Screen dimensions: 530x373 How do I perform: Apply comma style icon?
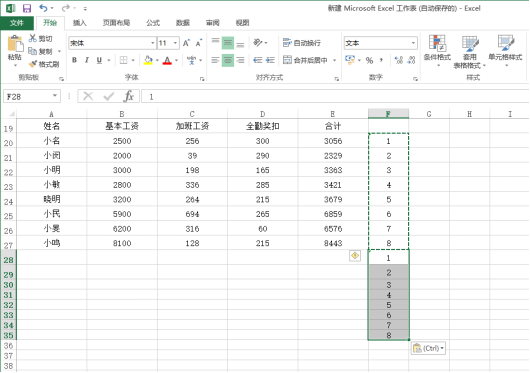coord(382,60)
